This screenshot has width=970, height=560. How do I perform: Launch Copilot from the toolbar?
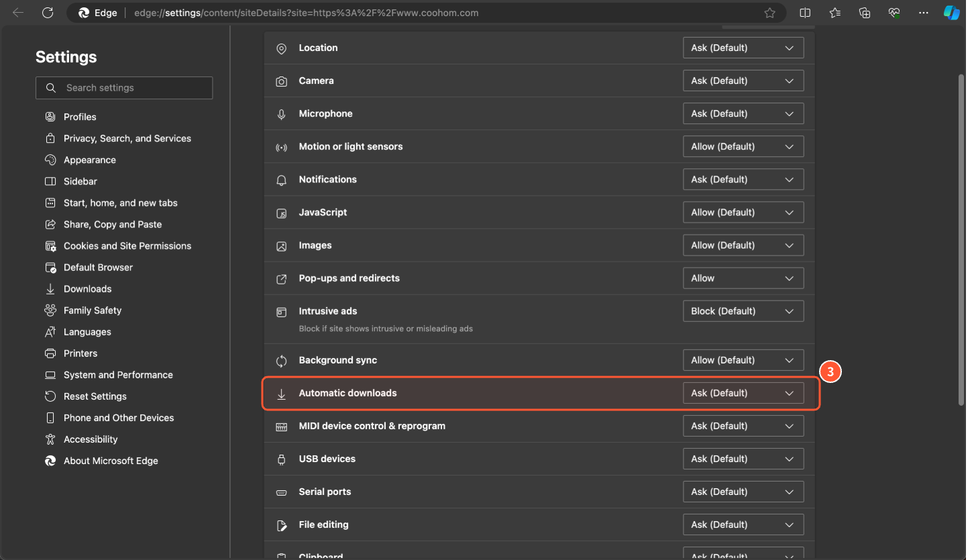(x=951, y=13)
